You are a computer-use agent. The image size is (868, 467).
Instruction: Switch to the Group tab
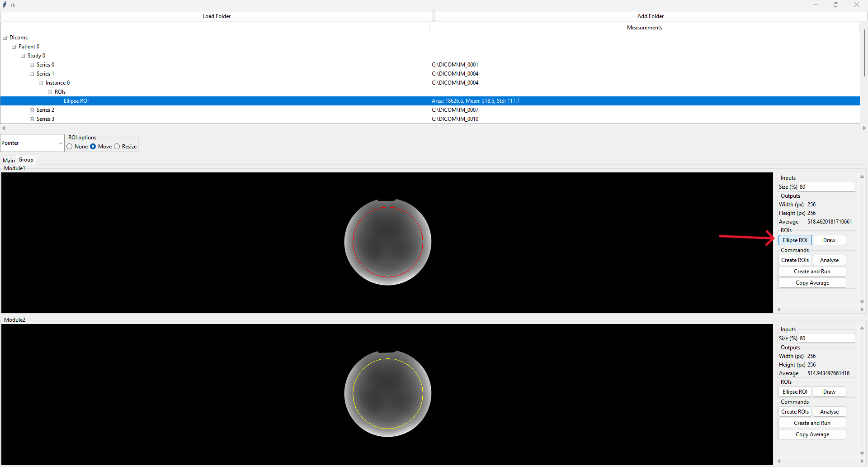coord(26,160)
